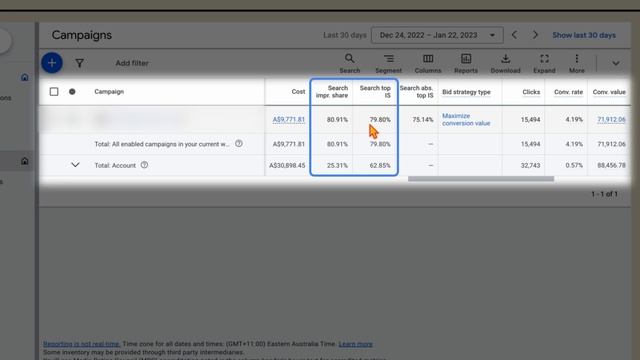Open the 71,912.06 conv. value link
The height and width of the screenshot is (360, 640).
(x=611, y=120)
